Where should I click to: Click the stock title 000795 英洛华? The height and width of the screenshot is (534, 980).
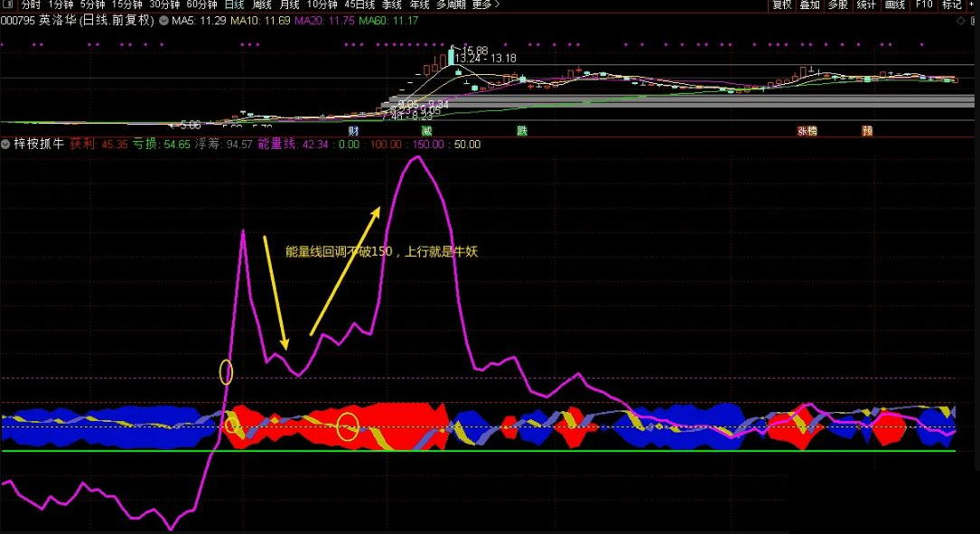pos(78,20)
